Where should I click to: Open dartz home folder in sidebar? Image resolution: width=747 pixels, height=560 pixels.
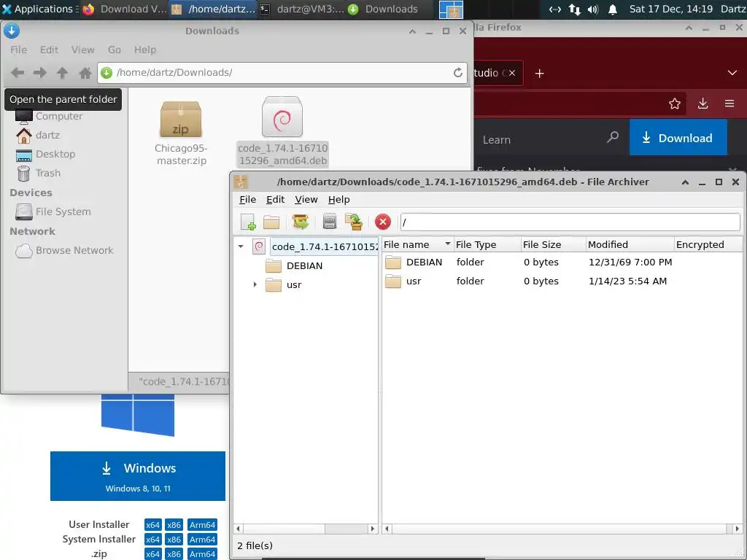[x=38, y=135]
